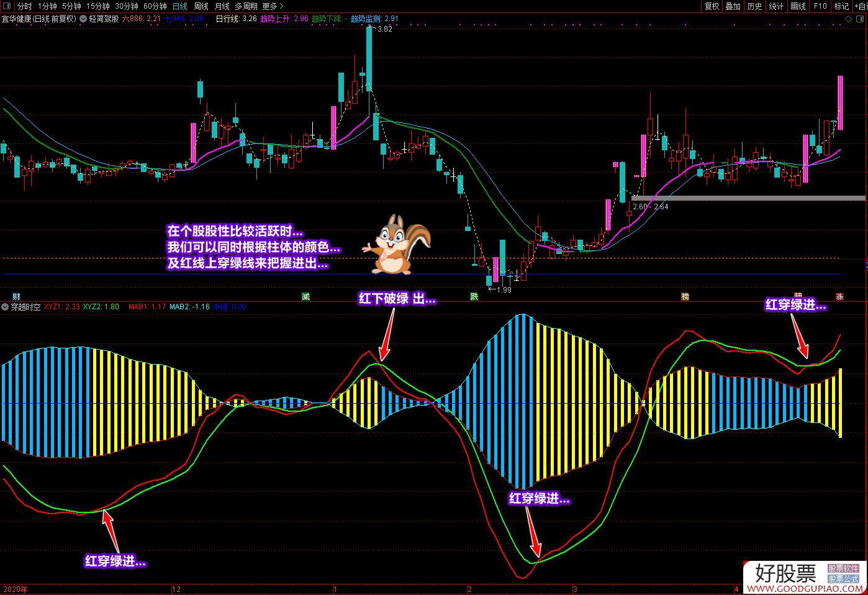868x595 pixels.
Task: Select the 5分钟 period tab
Action: click(72, 6)
